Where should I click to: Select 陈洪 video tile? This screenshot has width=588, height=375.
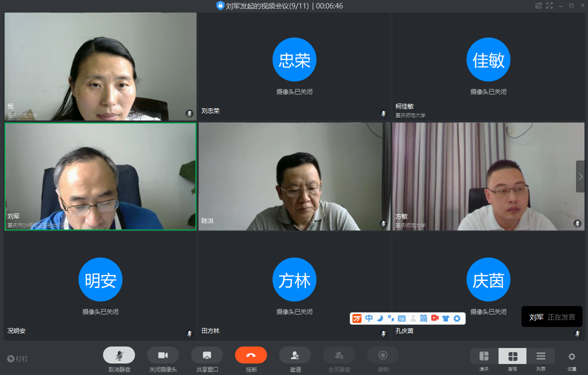pyautogui.click(x=294, y=176)
